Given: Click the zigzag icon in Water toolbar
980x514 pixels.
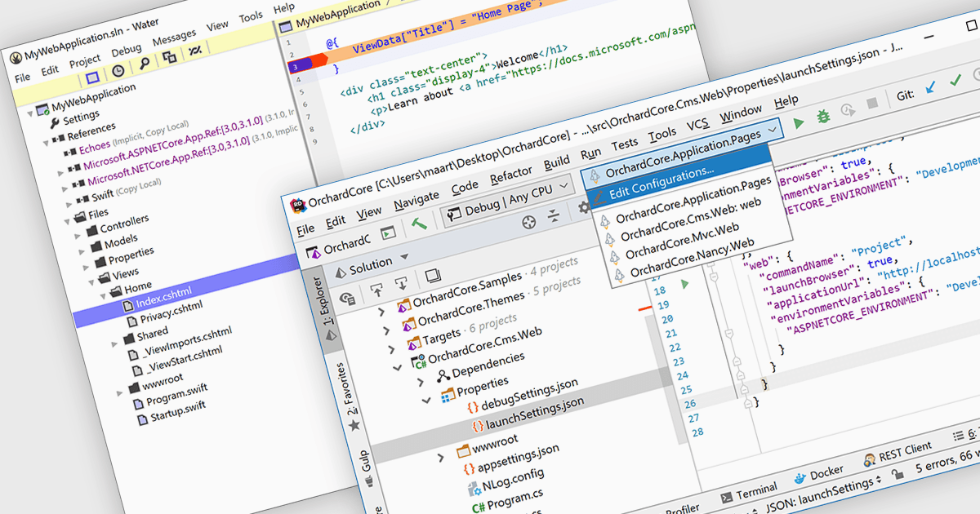Looking at the screenshot, I should click(194, 51).
